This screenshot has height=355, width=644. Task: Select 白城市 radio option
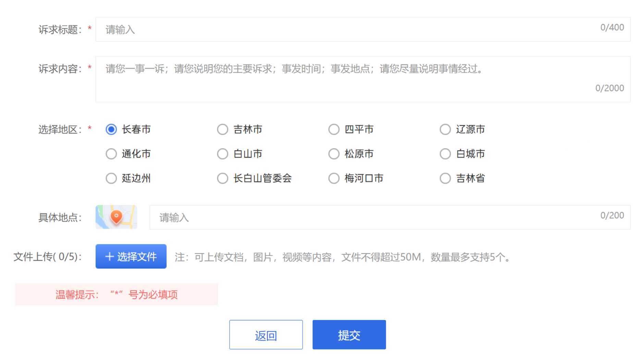point(445,154)
